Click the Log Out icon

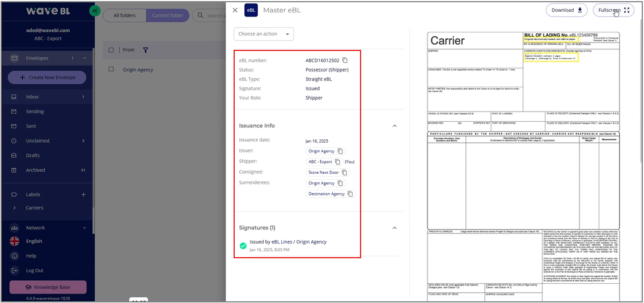pos(14,271)
